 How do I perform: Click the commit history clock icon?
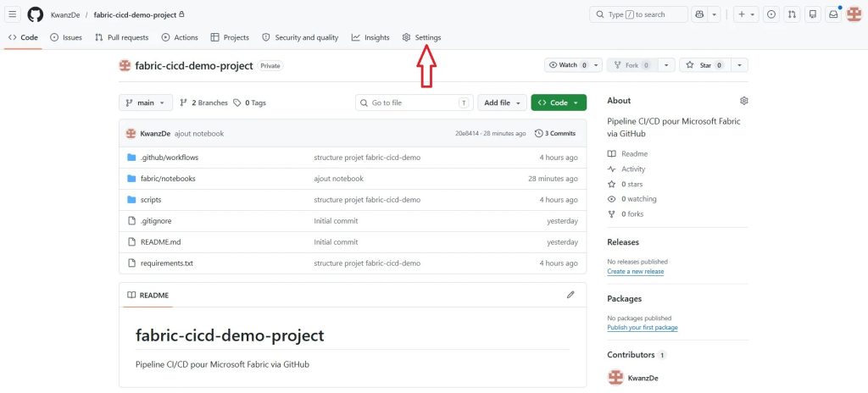pos(538,133)
